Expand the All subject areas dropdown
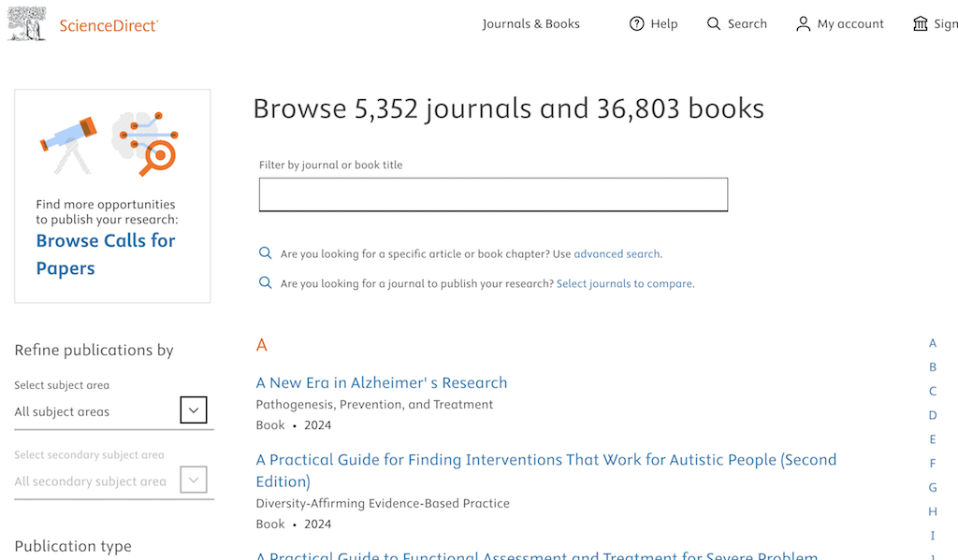The width and height of the screenshot is (958, 560). pyautogui.click(x=193, y=410)
